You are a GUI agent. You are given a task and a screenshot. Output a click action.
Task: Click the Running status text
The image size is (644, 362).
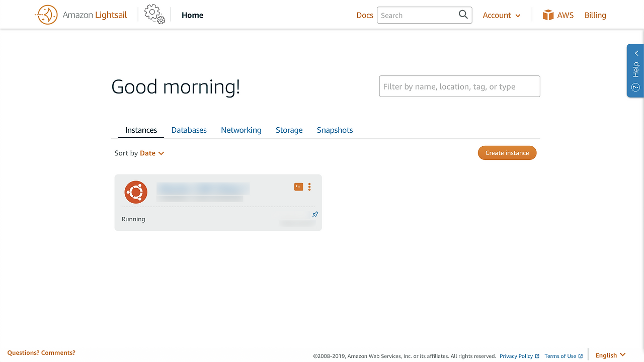click(133, 219)
